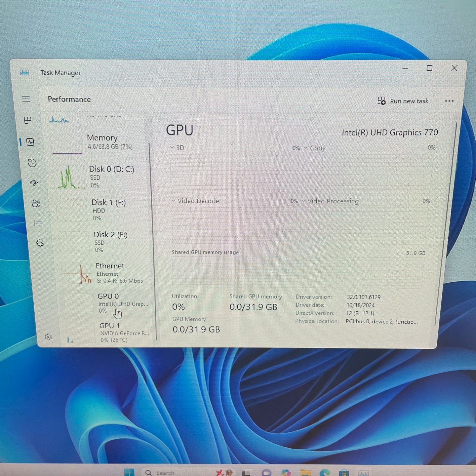Open the Details page icon
This screenshot has width=476, height=476.
(38, 223)
